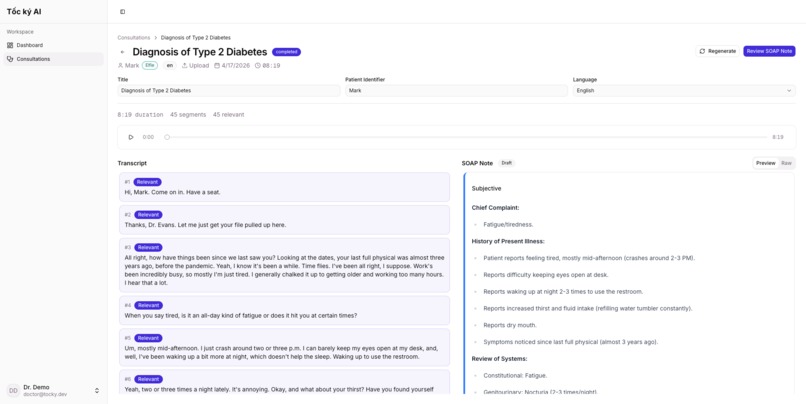Image resolution: width=806 pixels, height=404 pixels.
Task: Click 'Reports difficulty keeping eyes open' line
Action: click(546, 275)
